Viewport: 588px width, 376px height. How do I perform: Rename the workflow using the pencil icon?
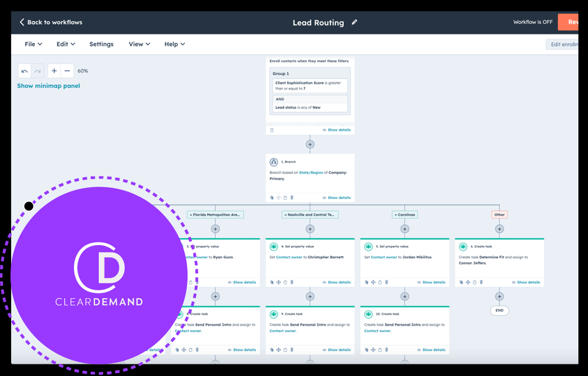tap(354, 22)
